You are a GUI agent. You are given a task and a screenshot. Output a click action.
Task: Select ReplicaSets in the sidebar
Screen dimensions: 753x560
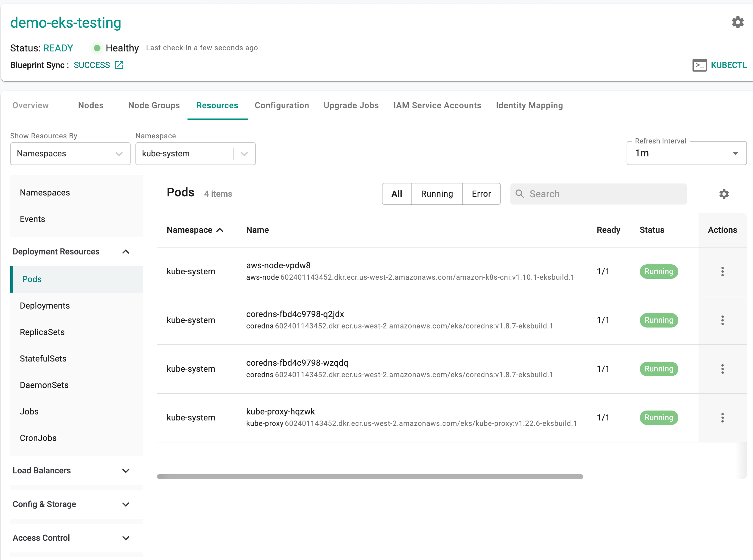tap(76, 332)
